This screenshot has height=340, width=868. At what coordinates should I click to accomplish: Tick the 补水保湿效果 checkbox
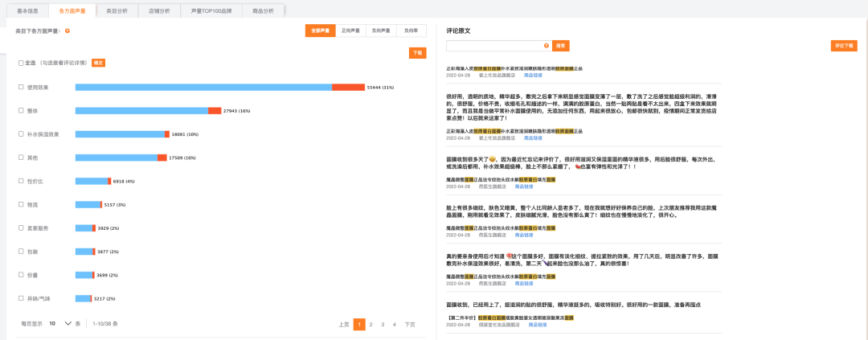[21, 134]
